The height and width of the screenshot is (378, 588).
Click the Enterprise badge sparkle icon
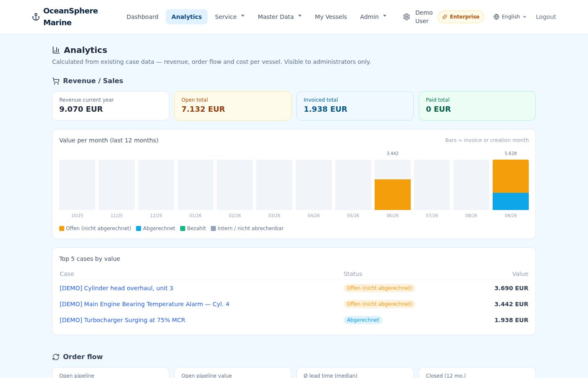point(445,17)
